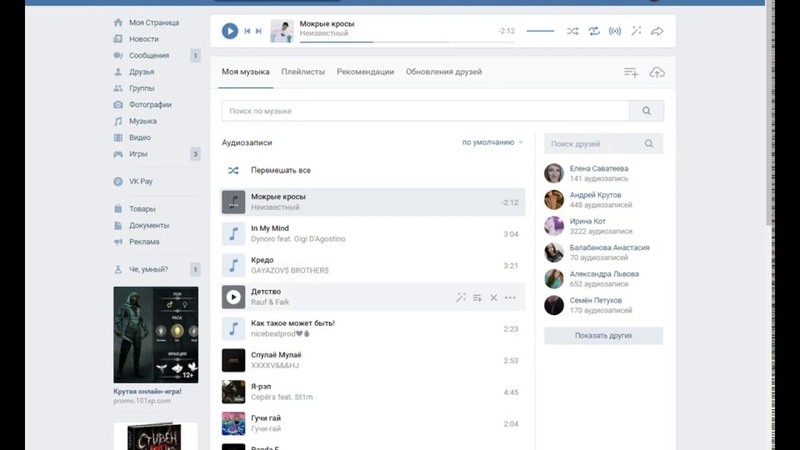Screen dimensions: 800x450
Task: Show similar to Детство via wand icon
Action: coord(461,297)
